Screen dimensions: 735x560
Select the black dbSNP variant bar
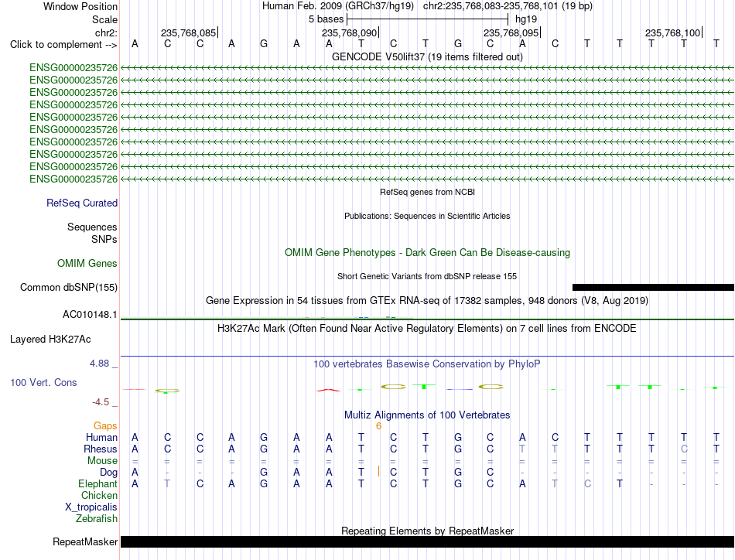point(653,287)
